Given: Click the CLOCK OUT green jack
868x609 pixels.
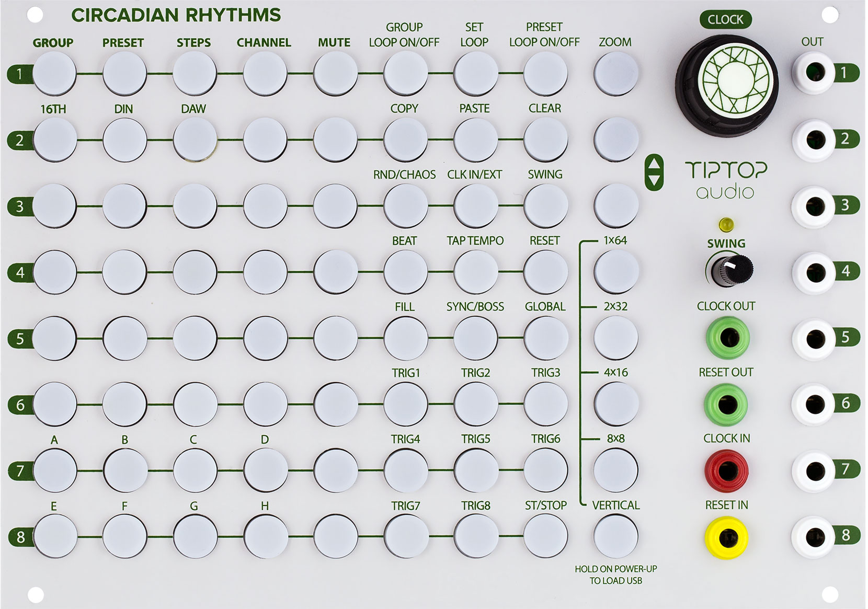Looking at the screenshot, I should (x=727, y=337).
